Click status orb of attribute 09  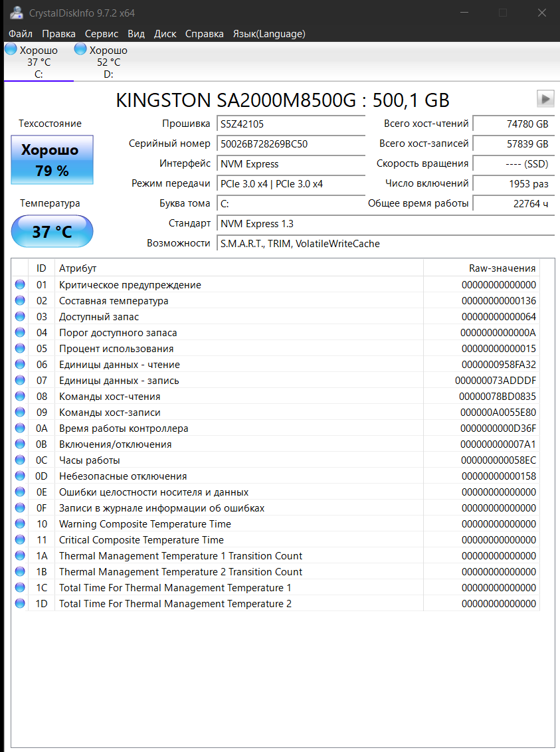click(x=20, y=412)
